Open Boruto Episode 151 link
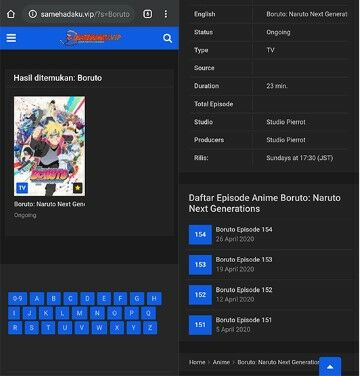 [x=244, y=320]
